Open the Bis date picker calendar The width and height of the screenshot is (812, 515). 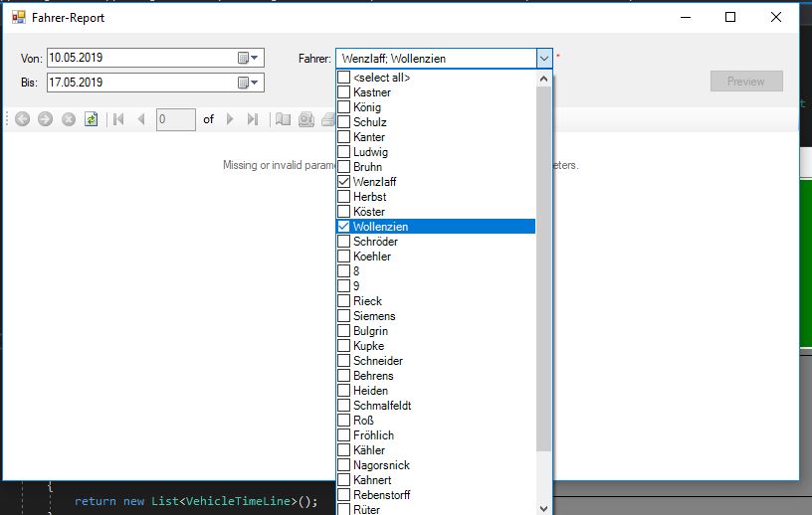pyautogui.click(x=248, y=83)
